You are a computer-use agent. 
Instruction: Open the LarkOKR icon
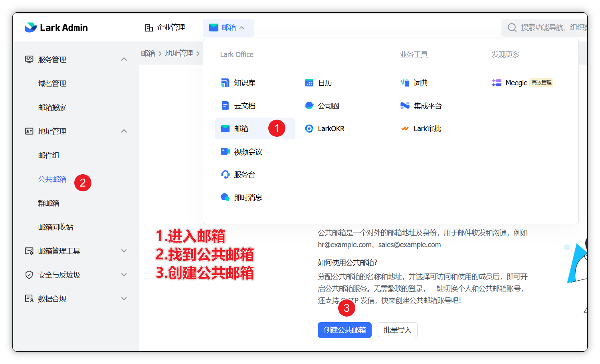click(x=309, y=129)
